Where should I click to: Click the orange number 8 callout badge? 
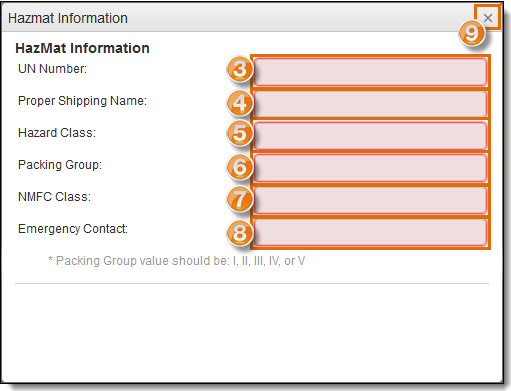click(240, 233)
